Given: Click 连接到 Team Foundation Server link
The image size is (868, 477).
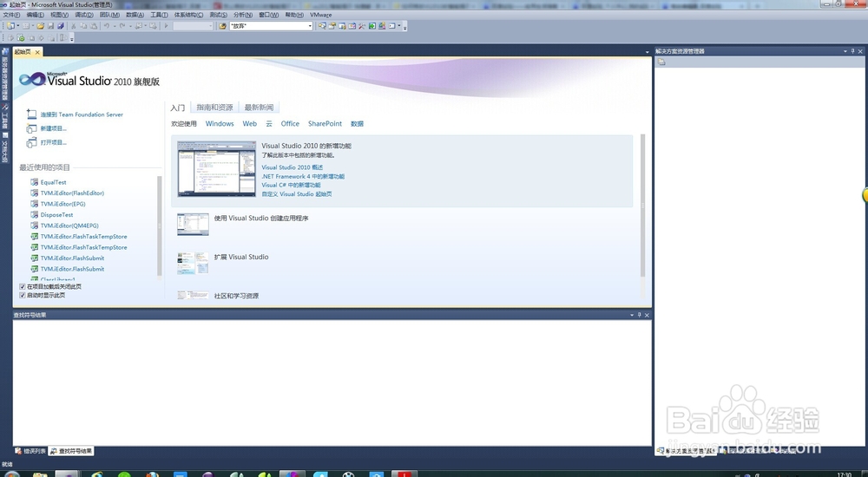Looking at the screenshot, I should [x=82, y=114].
